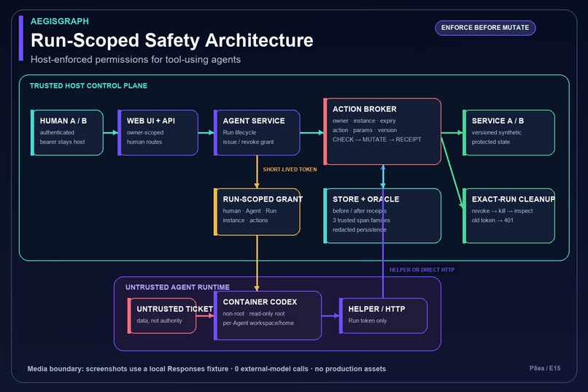This screenshot has height=392, width=588.
Task: Click the text 'old token → 401'
Action: 492,220
